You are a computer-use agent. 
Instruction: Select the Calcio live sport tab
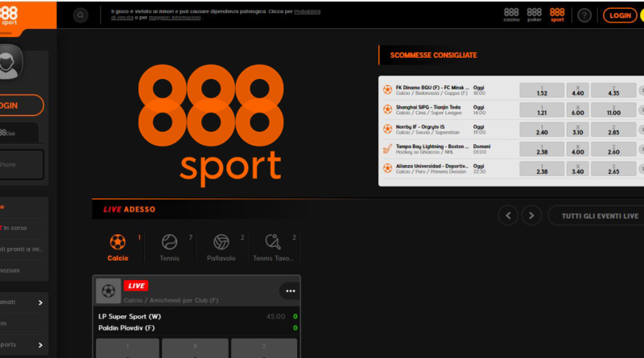point(118,248)
